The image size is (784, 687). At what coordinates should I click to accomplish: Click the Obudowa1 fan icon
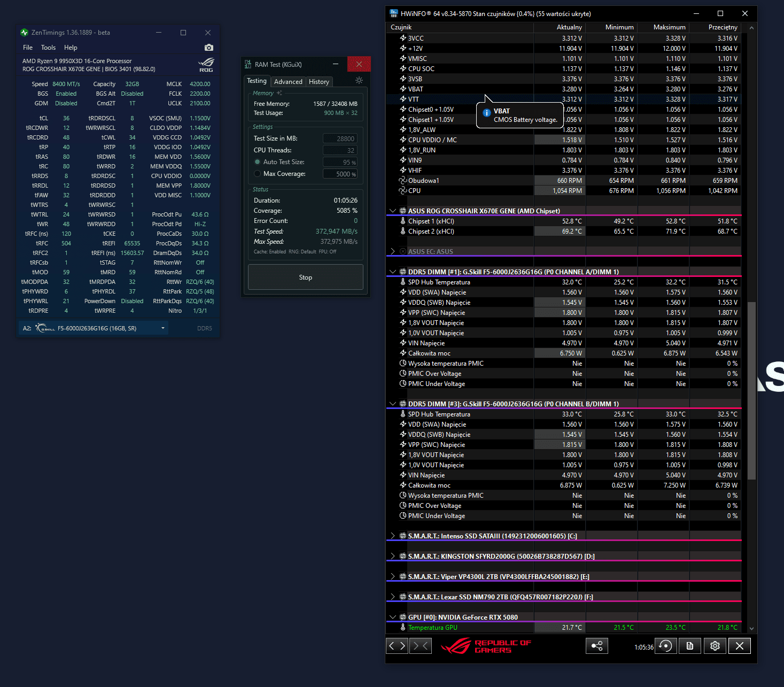tap(403, 181)
